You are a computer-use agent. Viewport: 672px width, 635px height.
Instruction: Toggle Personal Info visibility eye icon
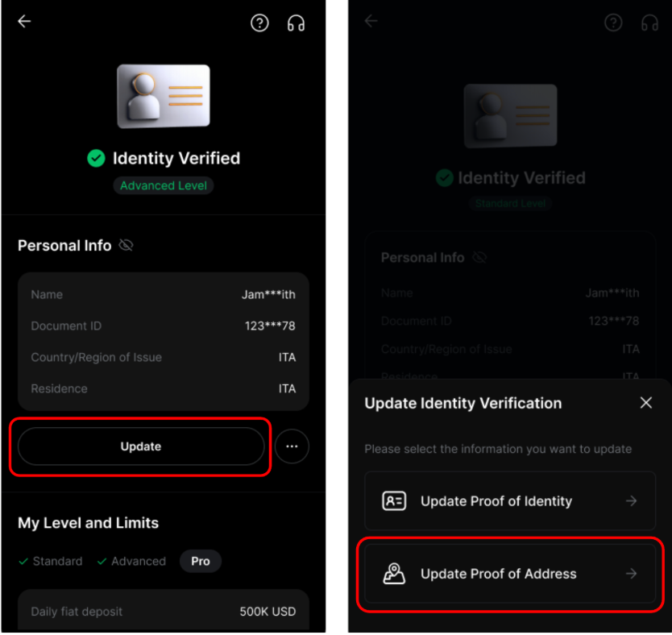click(126, 246)
